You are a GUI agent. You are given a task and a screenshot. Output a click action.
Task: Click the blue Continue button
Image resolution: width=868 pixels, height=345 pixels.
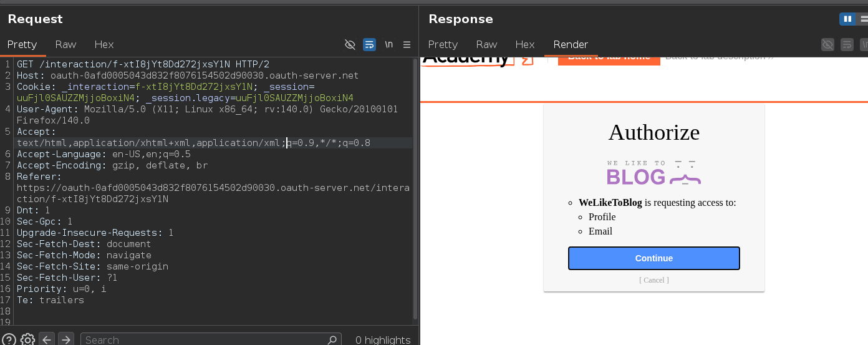pos(653,258)
